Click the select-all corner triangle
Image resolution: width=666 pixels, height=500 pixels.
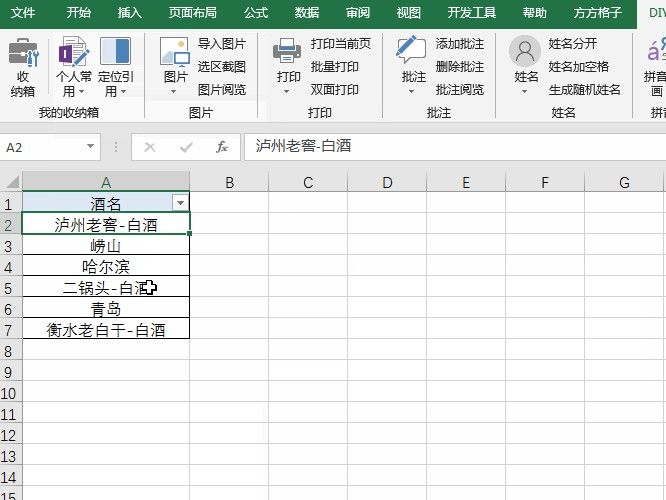click(13, 182)
